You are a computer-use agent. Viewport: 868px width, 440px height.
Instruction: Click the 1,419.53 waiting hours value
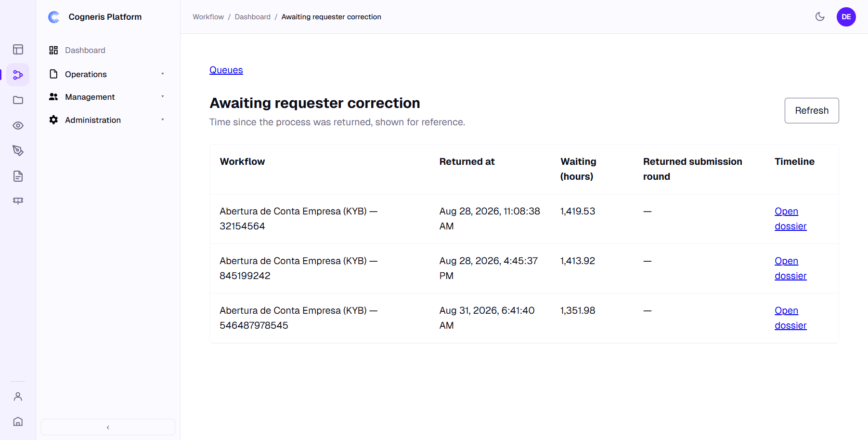578,211
